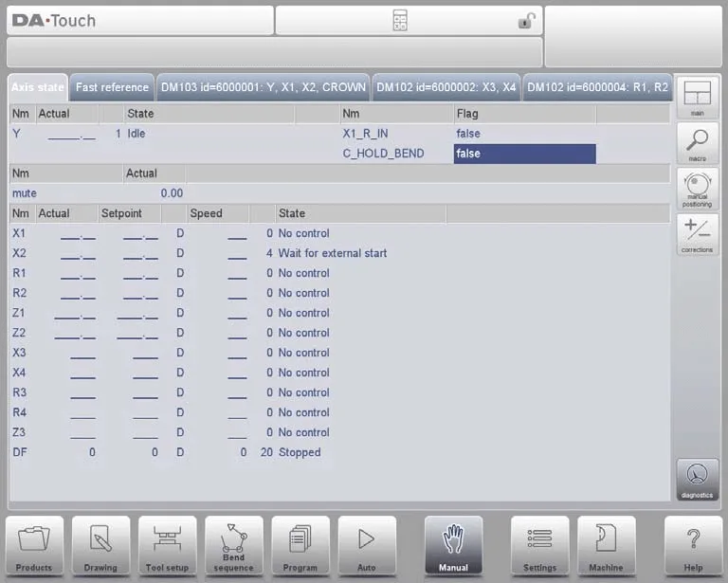Select the diagnostics gauge button

click(698, 480)
